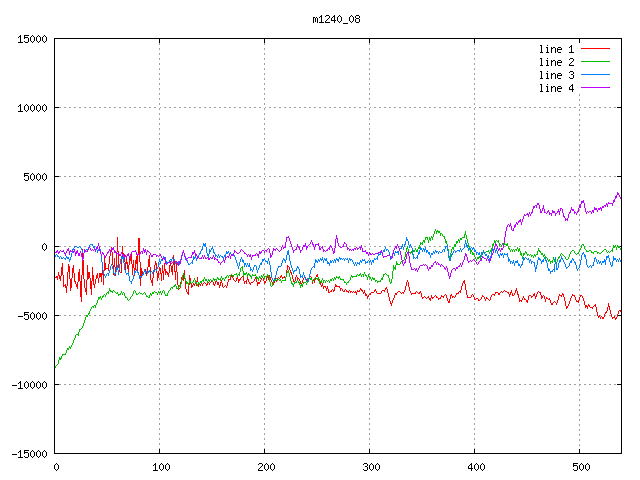Click the 300 x-axis tick label
Image resolution: width=640 pixels, height=480 pixels.
click(369, 467)
